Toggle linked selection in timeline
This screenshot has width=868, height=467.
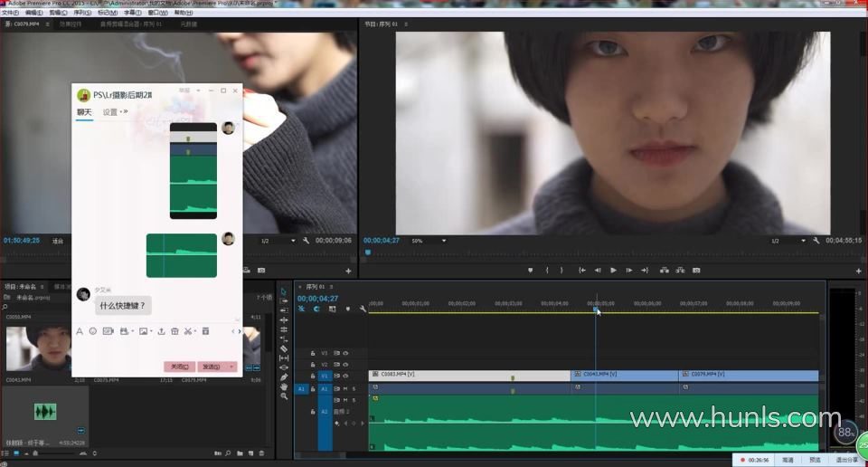332,309
